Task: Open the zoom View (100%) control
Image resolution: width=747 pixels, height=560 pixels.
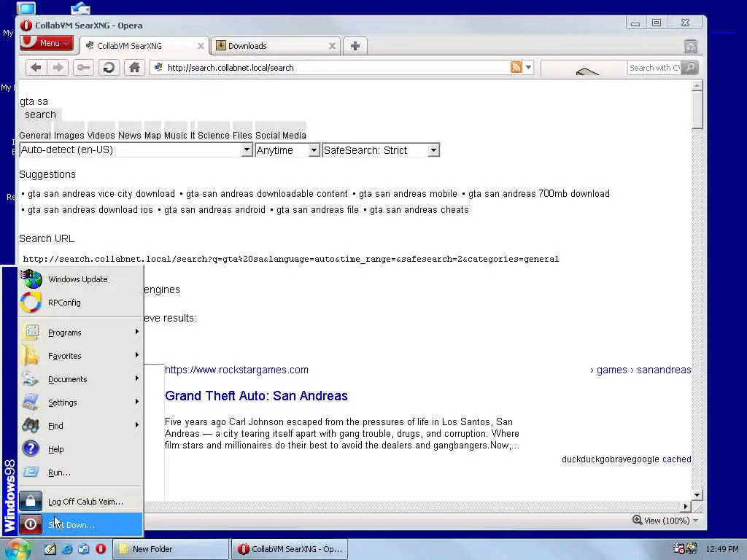Action: point(665,521)
